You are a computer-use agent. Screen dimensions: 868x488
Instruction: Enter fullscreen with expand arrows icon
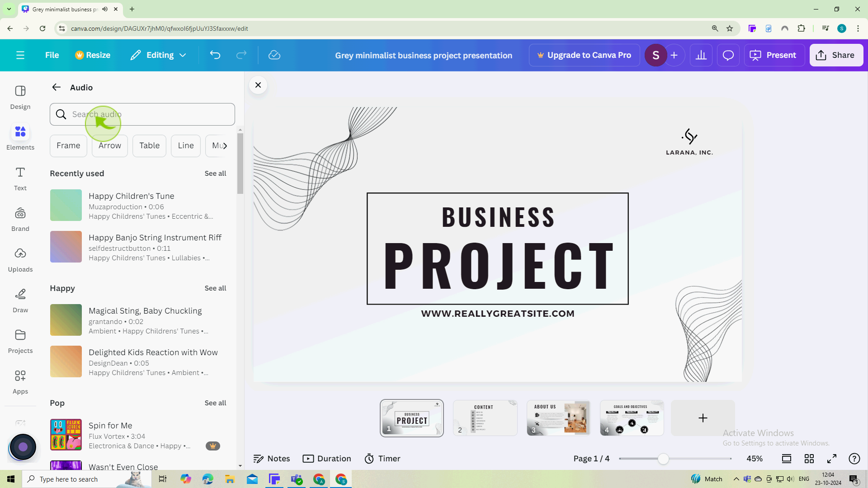pyautogui.click(x=832, y=459)
